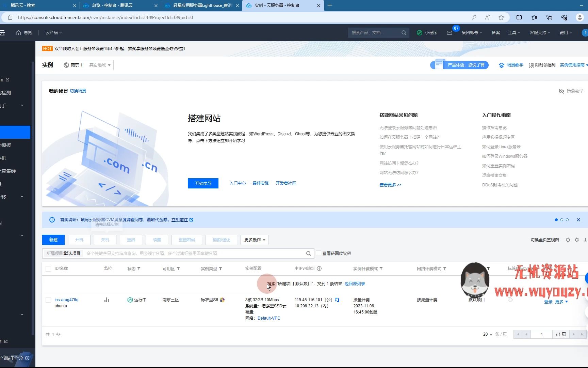Click the monitoring chart icon for ins-arag476q
Screen dimensions: 588x368
click(107, 300)
